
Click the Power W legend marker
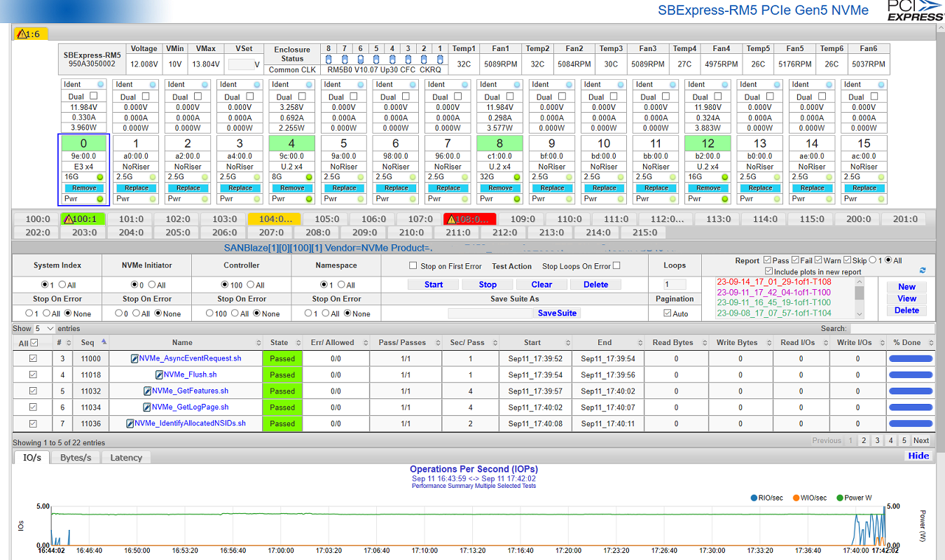coord(839,498)
